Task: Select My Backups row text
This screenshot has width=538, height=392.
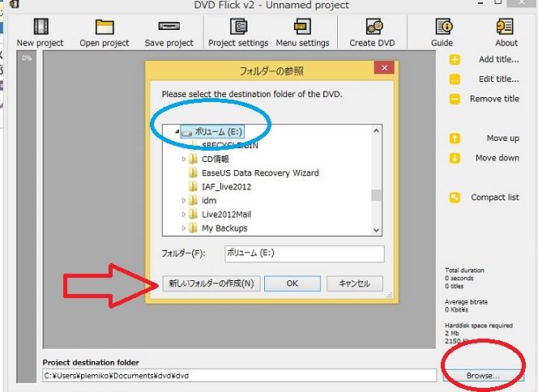Action: (x=224, y=228)
